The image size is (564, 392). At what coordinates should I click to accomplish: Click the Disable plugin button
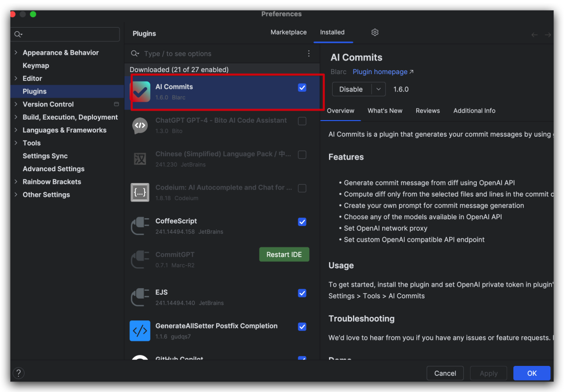coord(351,89)
